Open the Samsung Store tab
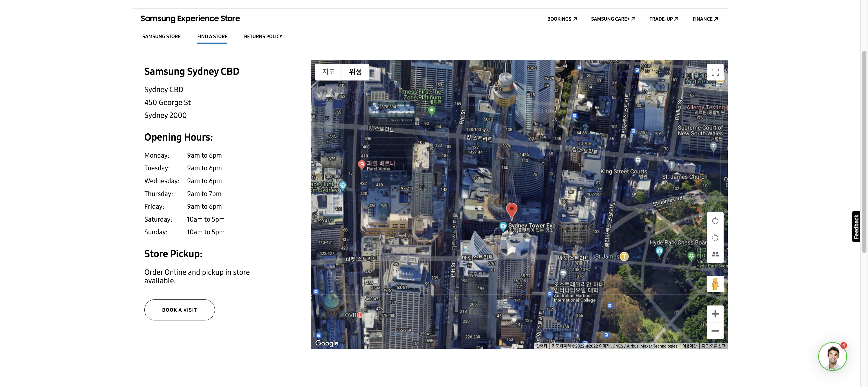 click(x=161, y=36)
